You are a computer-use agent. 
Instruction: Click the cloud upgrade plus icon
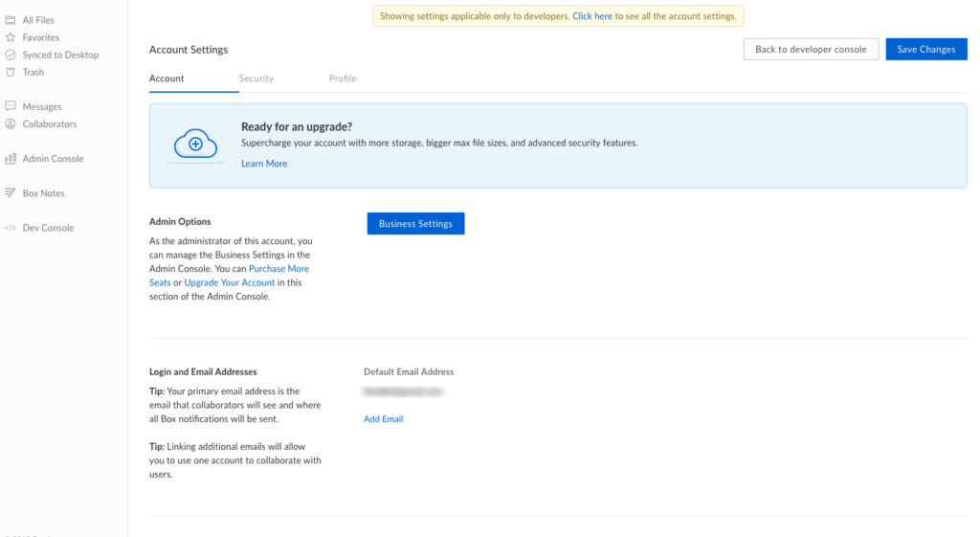pyautogui.click(x=195, y=144)
